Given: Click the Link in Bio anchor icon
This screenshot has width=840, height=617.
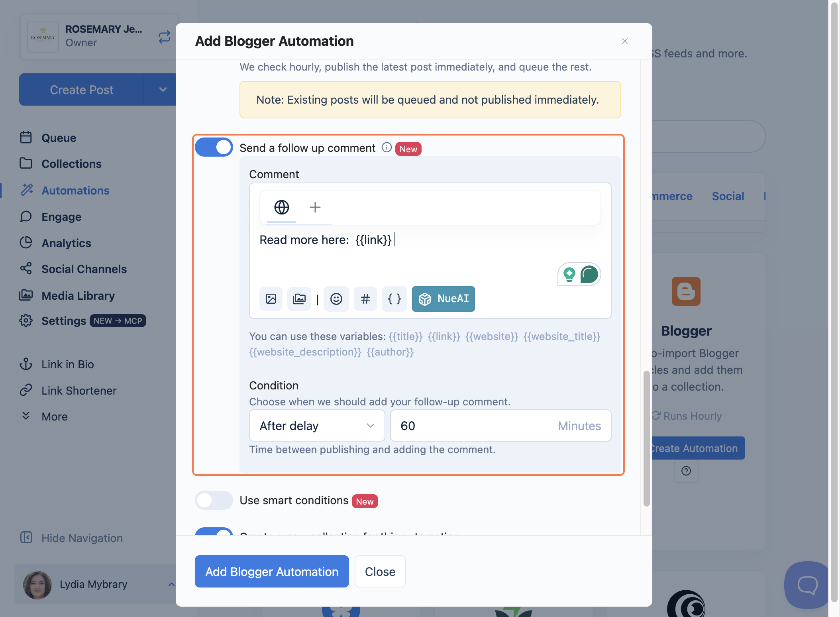Looking at the screenshot, I should tap(26, 364).
